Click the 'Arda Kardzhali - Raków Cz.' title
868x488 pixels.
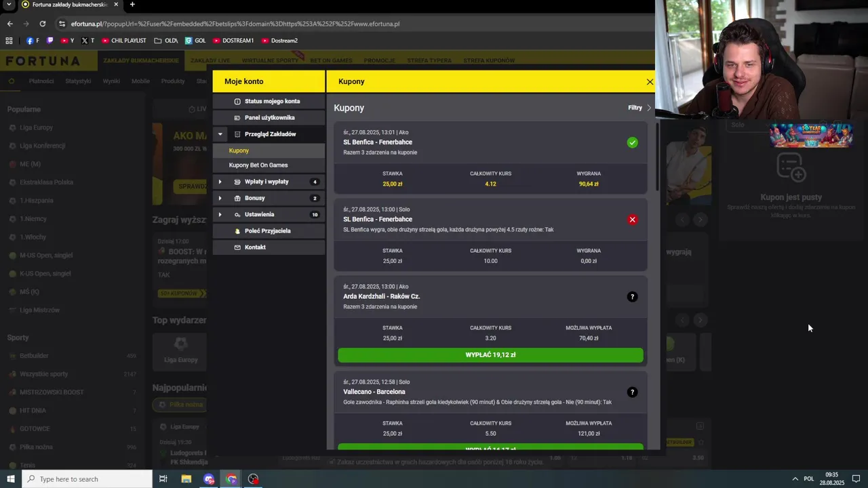[x=382, y=296]
